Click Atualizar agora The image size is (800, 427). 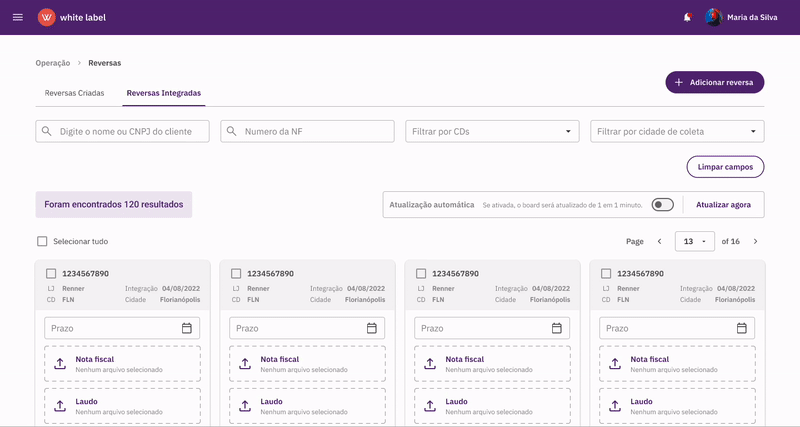(723, 205)
